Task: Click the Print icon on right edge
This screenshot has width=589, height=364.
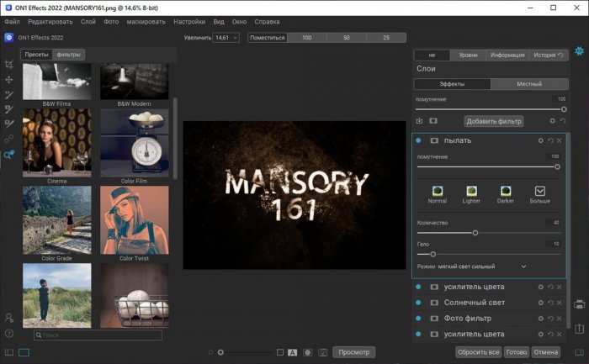Action: pos(580,303)
